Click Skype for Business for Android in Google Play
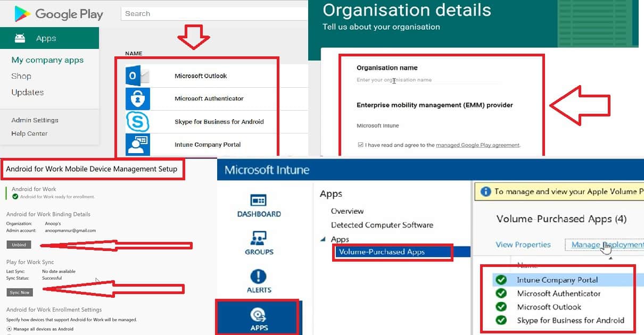Viewport: 644px width, 335px height. click(219, 122)
